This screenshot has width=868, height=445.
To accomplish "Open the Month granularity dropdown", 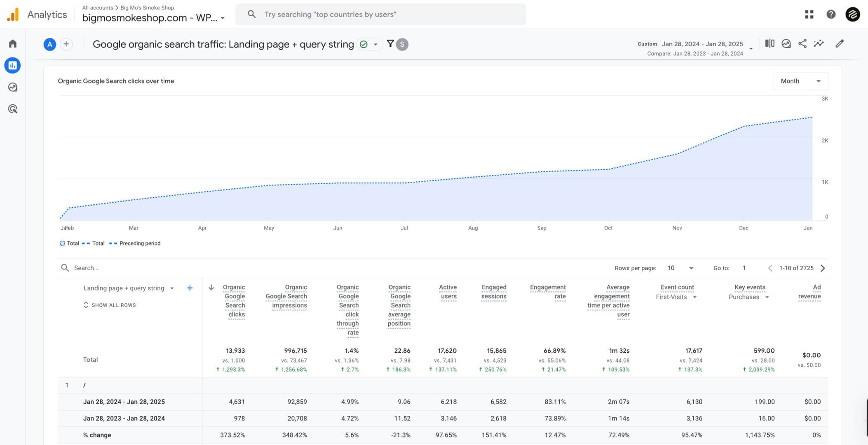I will pos(800,81).
